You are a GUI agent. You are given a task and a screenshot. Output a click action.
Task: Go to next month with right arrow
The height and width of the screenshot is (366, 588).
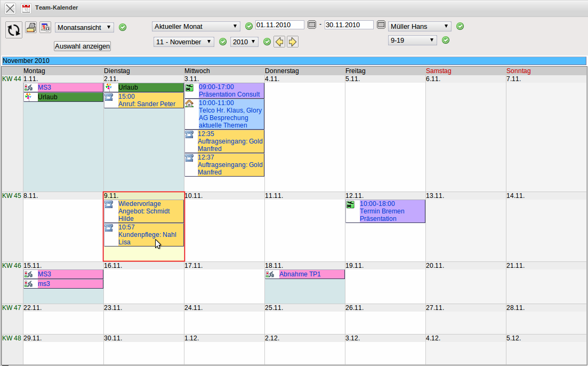(292, 42)
